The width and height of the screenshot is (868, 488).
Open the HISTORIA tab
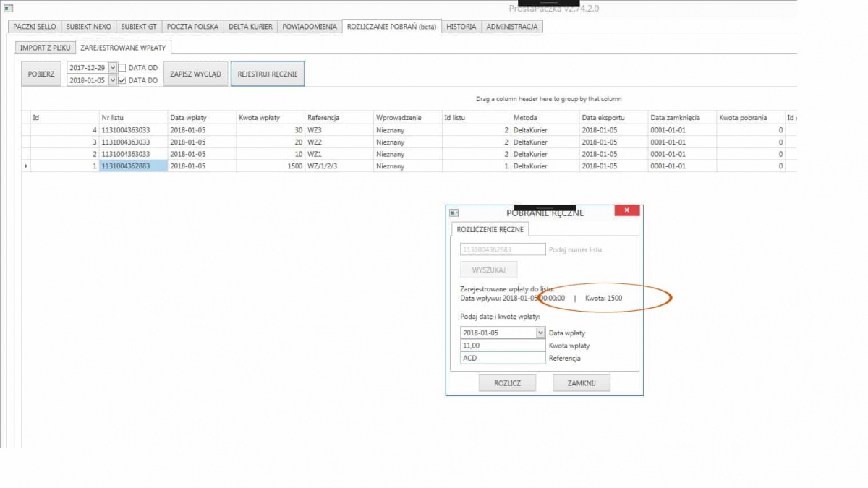coord(461,27)
